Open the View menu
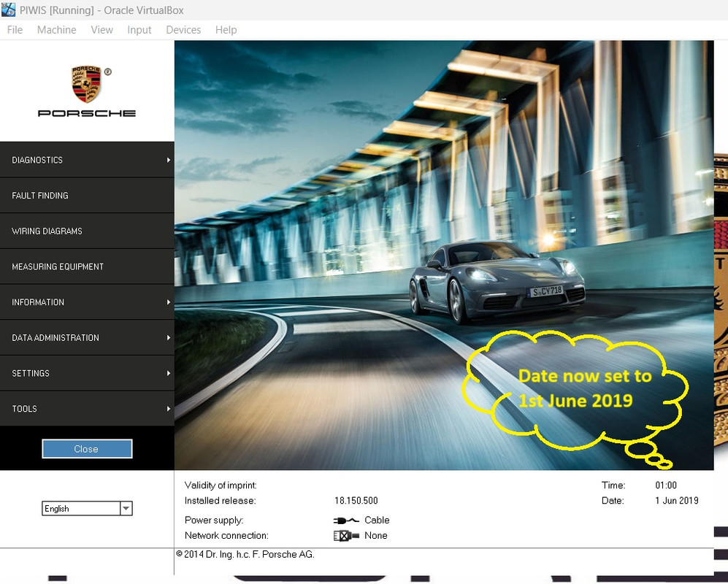This screenshot has height=584, width=728. (101, 30)
